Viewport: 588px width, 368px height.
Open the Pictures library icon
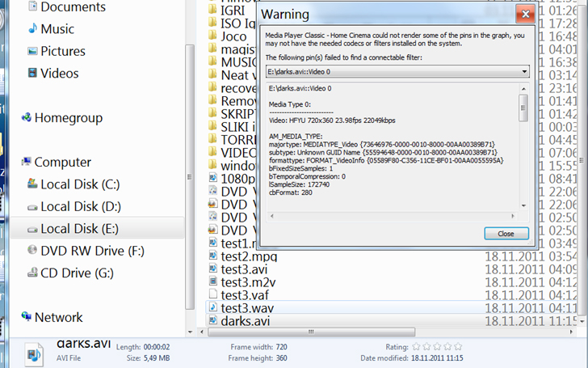[33, 51]
